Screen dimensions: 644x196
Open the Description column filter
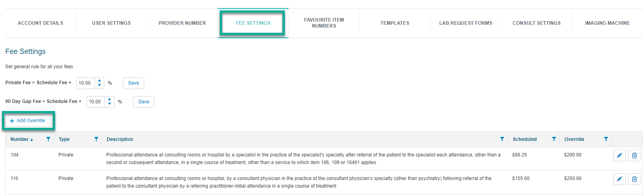(x=502, y=139)
